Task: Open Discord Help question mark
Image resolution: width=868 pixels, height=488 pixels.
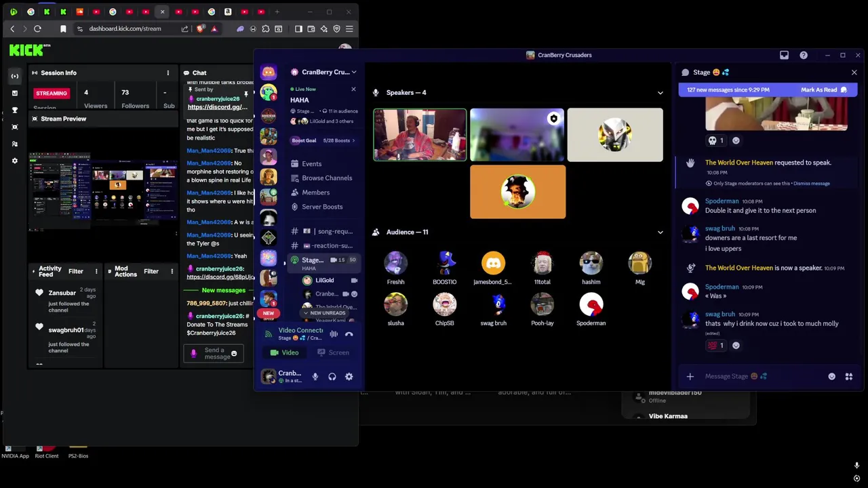Action: pos(804,56)
